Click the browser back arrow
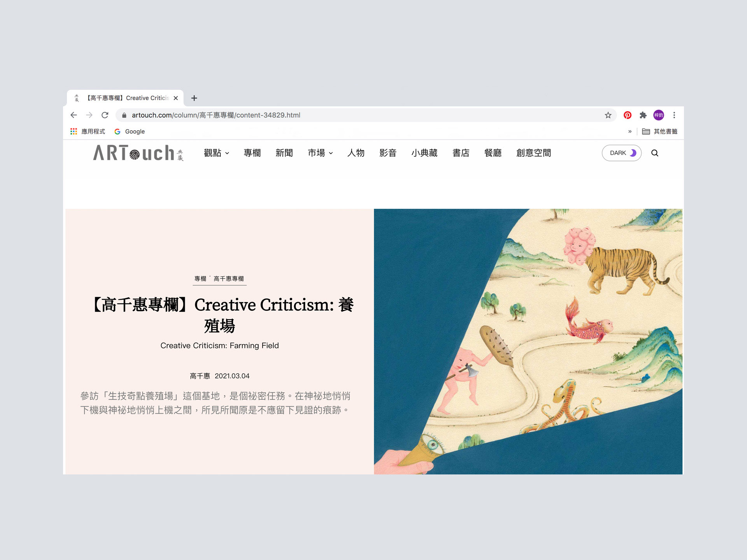The width and height of the screenshot is (747, 560). click(x=74, y=115)
